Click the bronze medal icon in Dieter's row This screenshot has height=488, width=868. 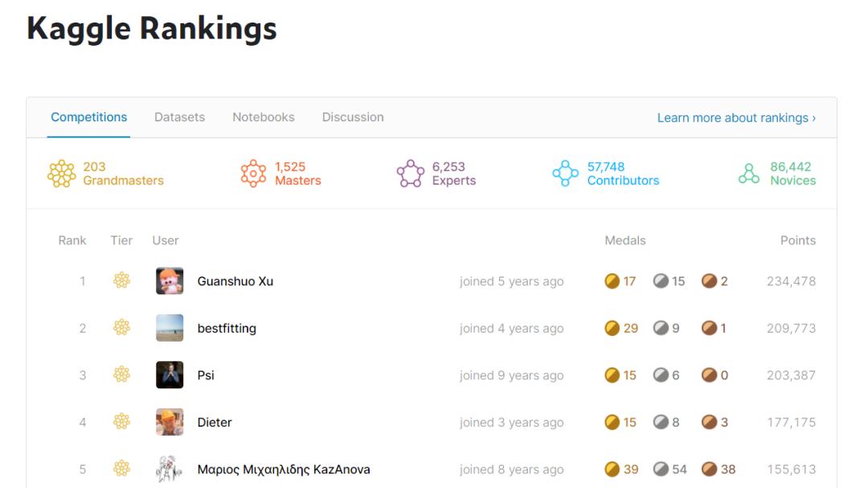709,422
